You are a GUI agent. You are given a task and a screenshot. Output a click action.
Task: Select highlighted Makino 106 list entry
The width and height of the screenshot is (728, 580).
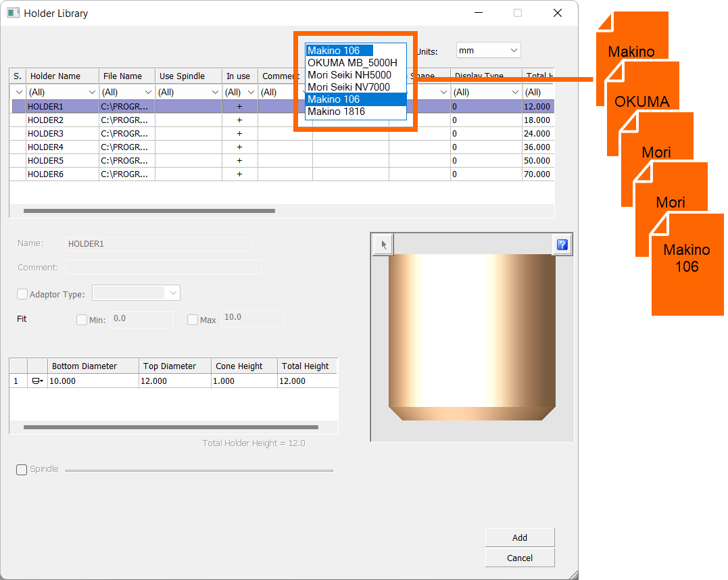(x=356, y=99)
